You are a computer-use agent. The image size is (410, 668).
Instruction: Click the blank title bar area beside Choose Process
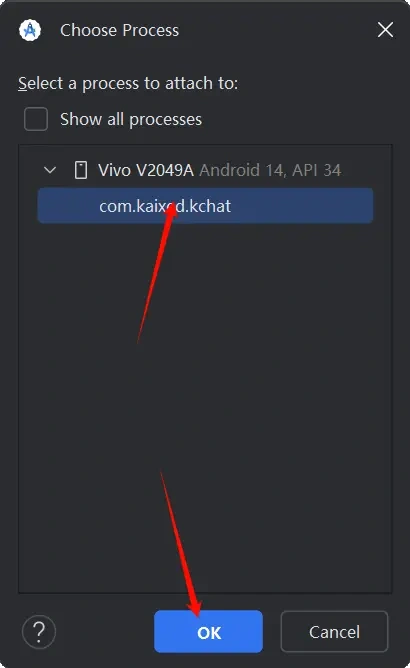pos(277,30)
